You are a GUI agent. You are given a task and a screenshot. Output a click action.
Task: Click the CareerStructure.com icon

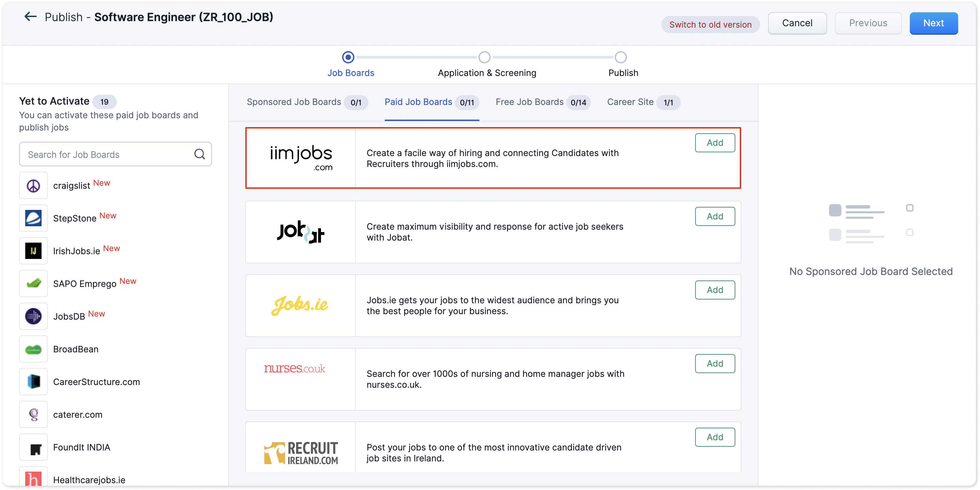33,382
